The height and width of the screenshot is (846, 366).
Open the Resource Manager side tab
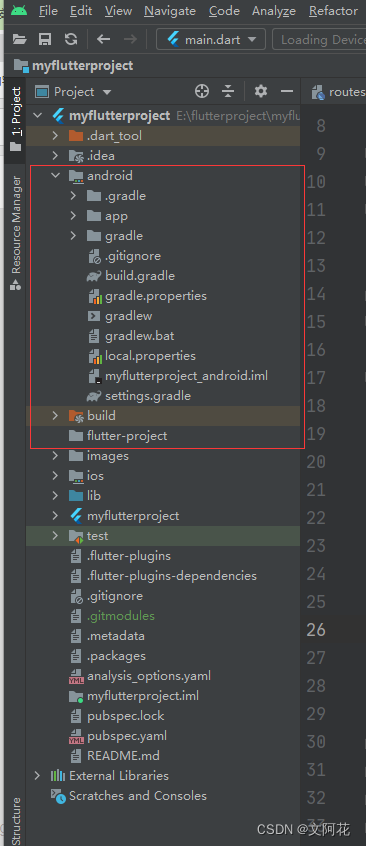[x=16, y=233]
